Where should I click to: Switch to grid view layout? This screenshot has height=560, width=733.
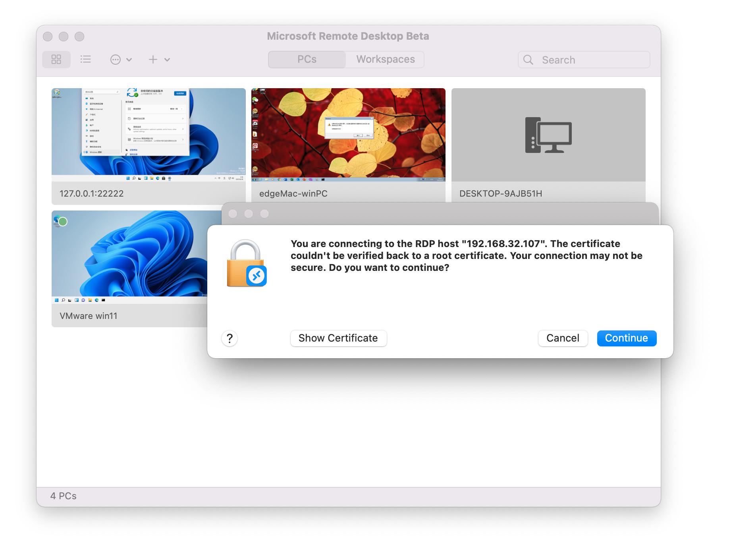pos(56,60)
